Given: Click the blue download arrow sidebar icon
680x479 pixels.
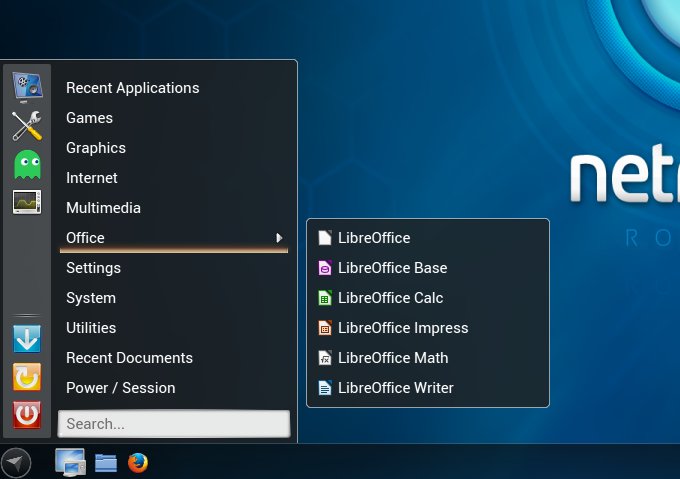Looking at the screenshot, I should click(x=27, y=339).
